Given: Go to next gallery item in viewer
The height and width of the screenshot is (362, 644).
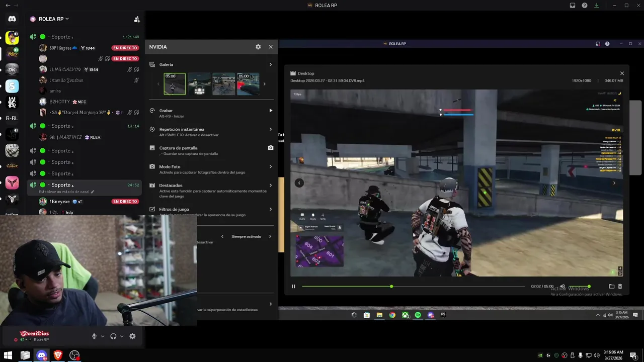Looking at the screenshot, I should coord(614,183).
